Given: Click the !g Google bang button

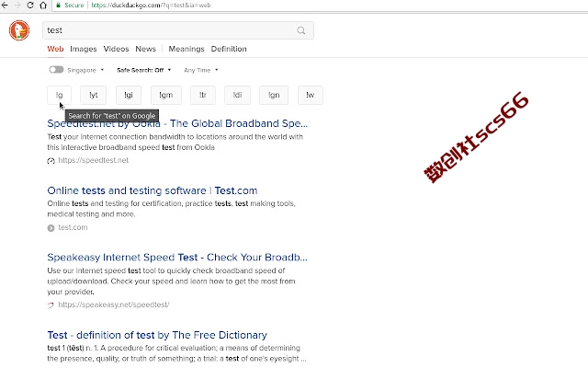Looking at the screenshot, I should pyautogui.click(x=59, y=95).
